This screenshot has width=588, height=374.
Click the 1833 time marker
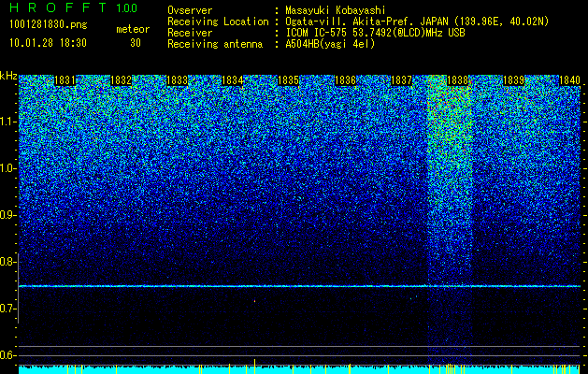pyautogui.click(x=177, y=80)
